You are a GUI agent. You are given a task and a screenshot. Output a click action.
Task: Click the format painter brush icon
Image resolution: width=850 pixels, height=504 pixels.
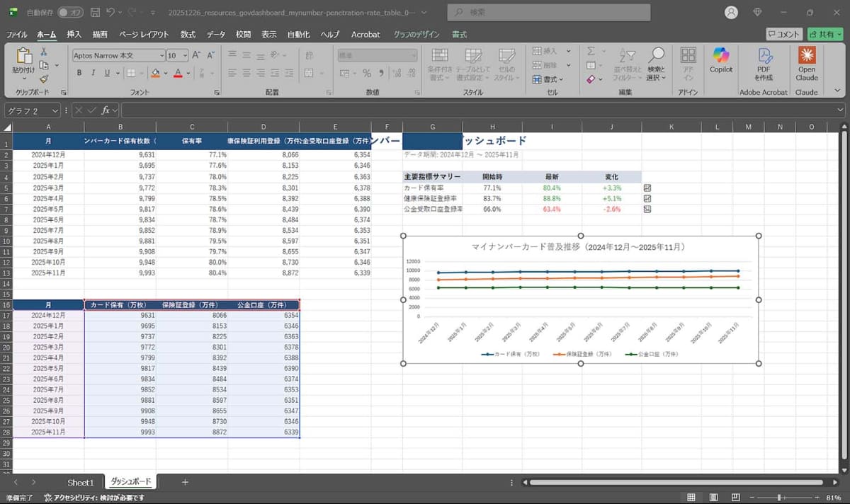coord(45,78)
